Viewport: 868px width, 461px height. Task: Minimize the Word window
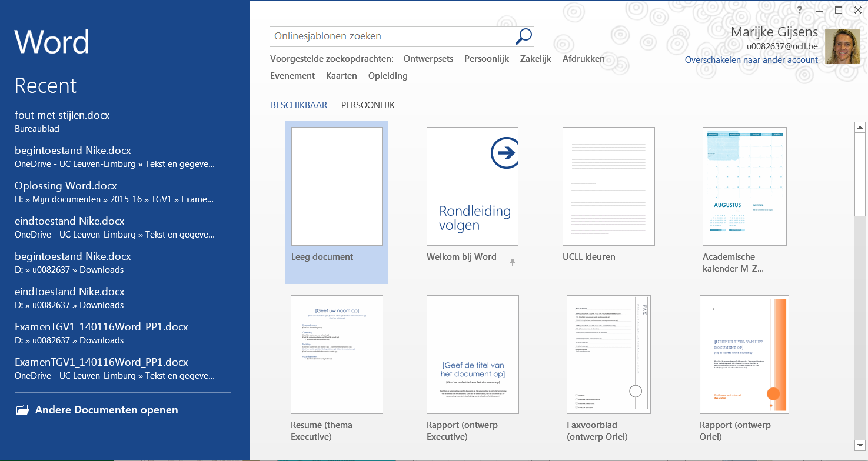pos(820,10)
